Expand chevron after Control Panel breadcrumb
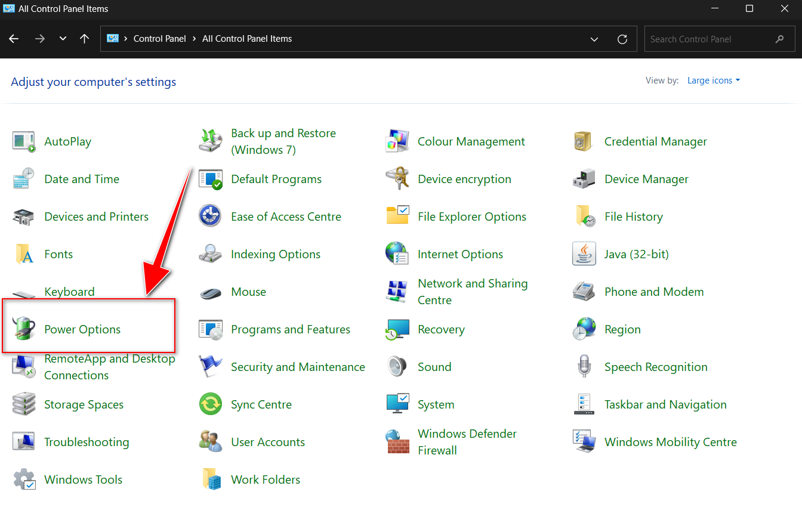Screen dimensions: 802x532 [x=195, y=39]
